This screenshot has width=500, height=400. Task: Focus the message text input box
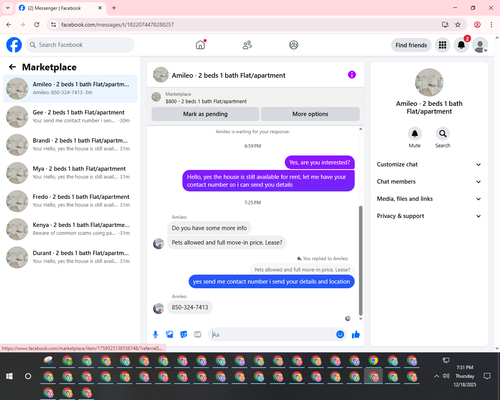point(273,334)
